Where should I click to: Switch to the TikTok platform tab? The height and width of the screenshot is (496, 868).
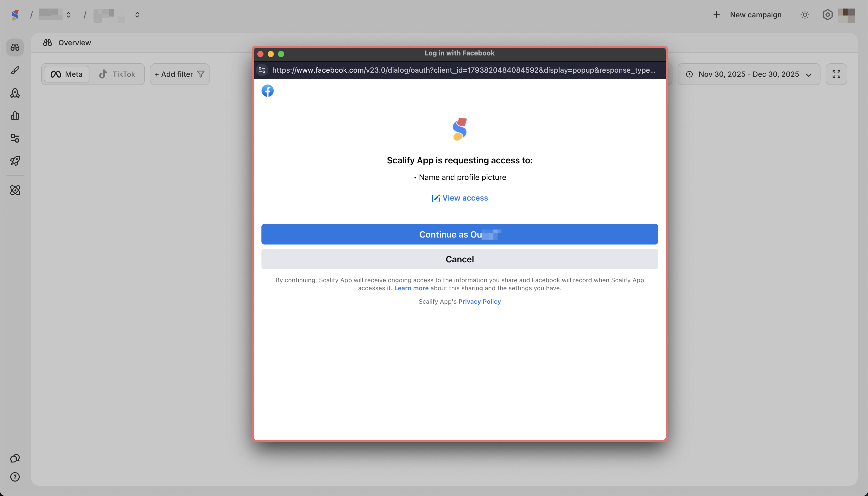pyautogui.click(x=117, y=74)
